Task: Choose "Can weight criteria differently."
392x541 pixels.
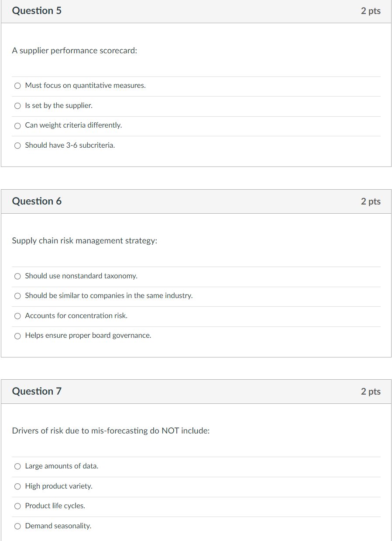Action: [x=17, y=125]
